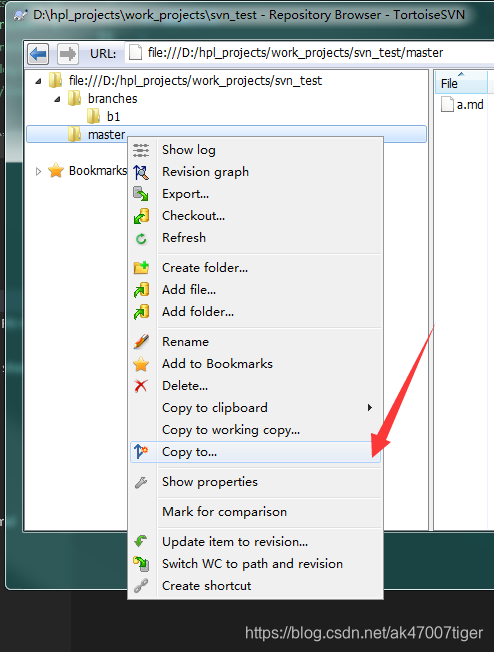Click the TortoiseSVN title bar icon
This screenshot has width=494, height=652.
[x=20, y=15]
